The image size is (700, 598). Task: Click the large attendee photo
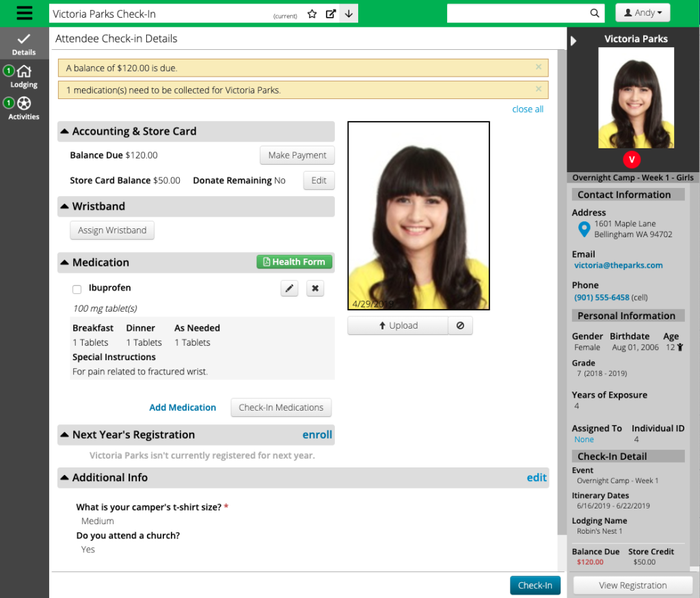click(419, 215)
